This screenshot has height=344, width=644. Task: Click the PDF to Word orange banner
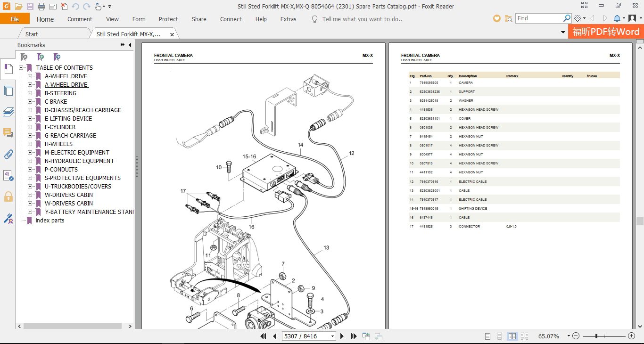pyautogui.click(x=606, y=32)
